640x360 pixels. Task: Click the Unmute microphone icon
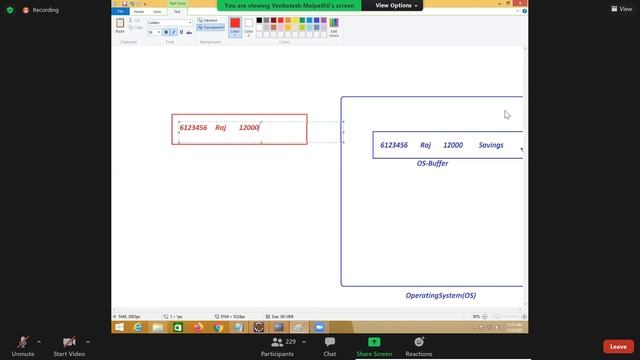pyautogui.click(x=23, y=342)
